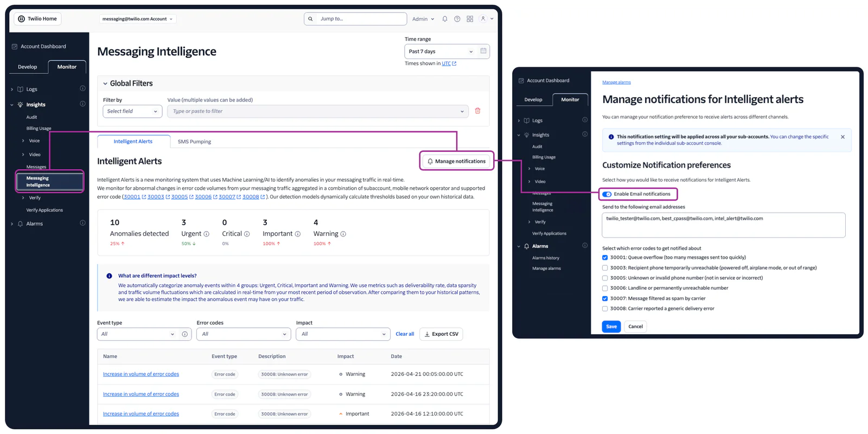Viewport: 868px width, 434px height.
Task: Switch to the SMS Pumping tab
Action: [x=194, y=142]
